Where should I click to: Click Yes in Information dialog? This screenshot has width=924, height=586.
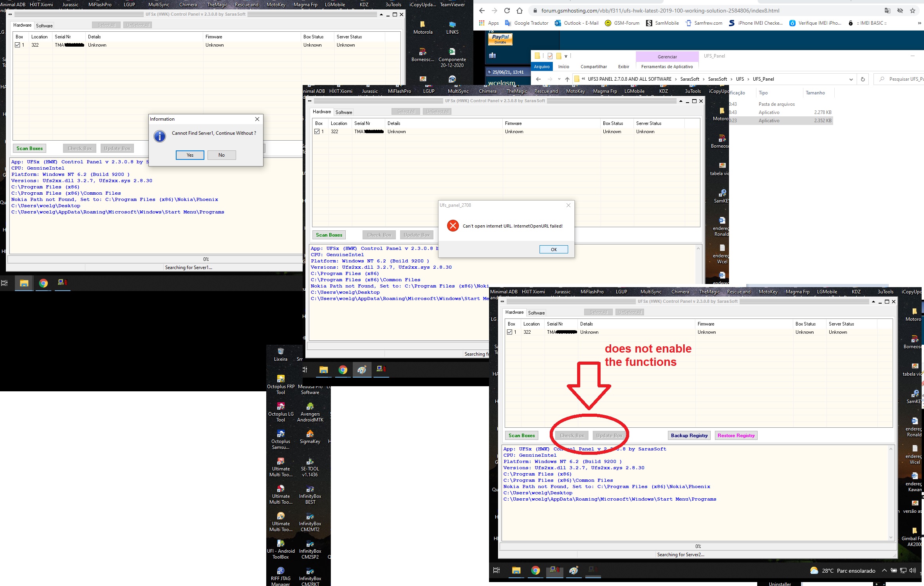click(x=190, y=155)
